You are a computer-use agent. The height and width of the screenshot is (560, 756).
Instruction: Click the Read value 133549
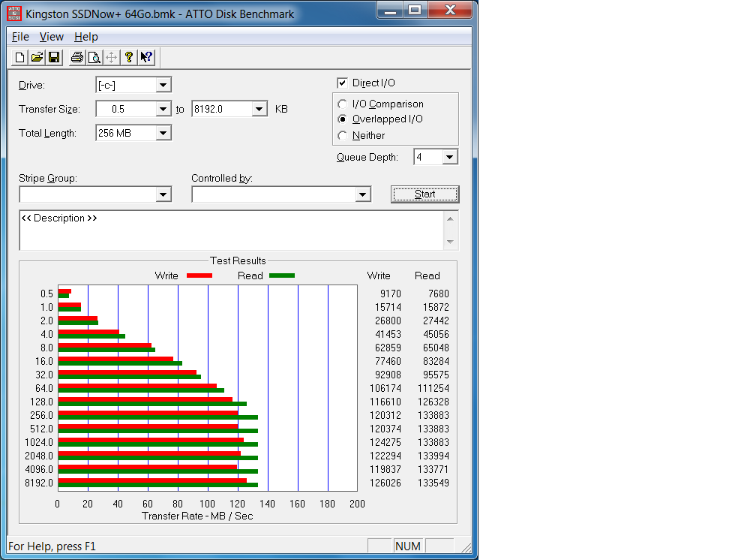(433, 483)
